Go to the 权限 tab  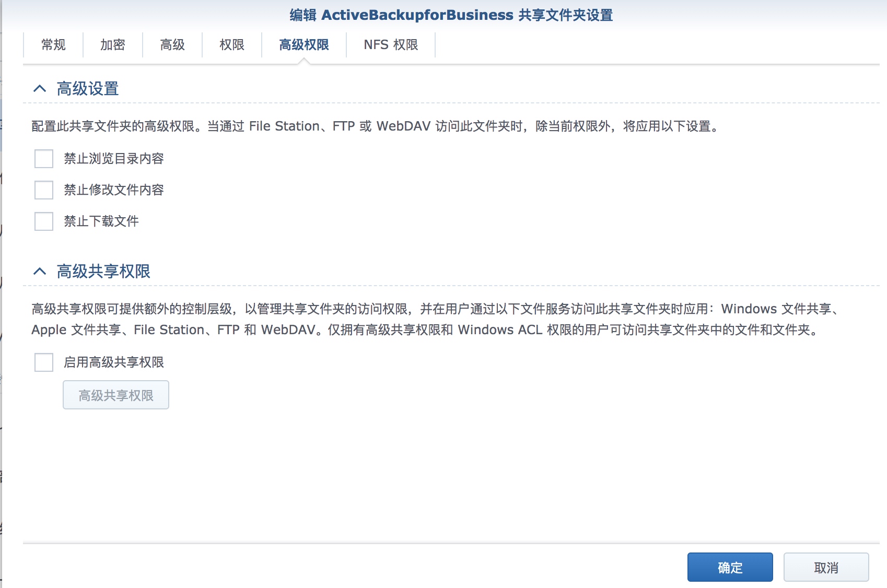(x=232, y=45)
